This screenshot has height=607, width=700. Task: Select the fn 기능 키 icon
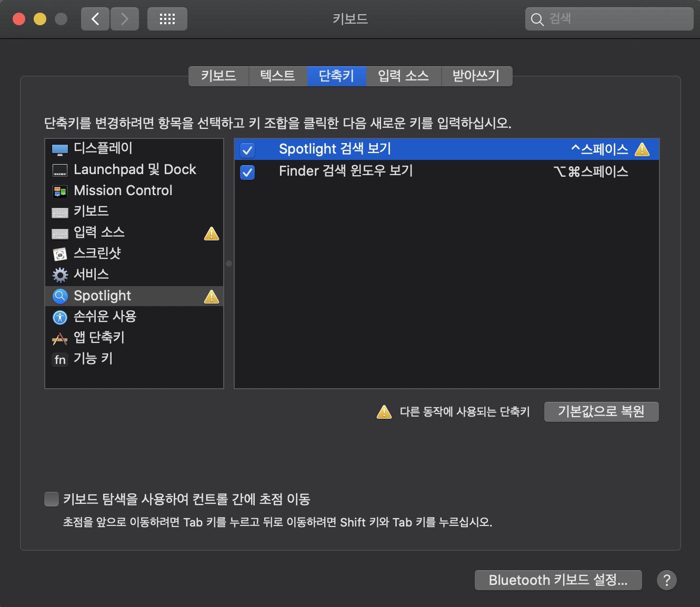coord(60,360)
